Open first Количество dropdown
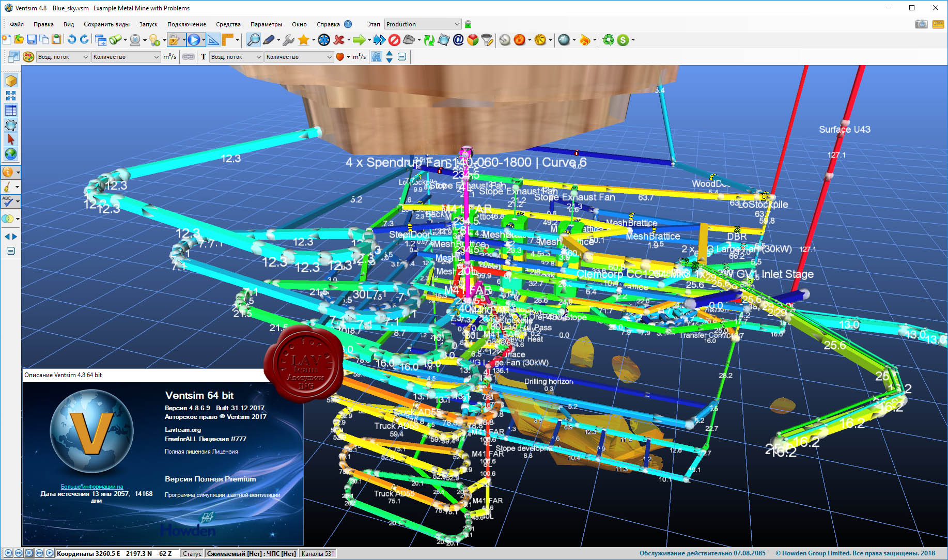The width and height of the screenshot is (948, 560). click(126, 57)
